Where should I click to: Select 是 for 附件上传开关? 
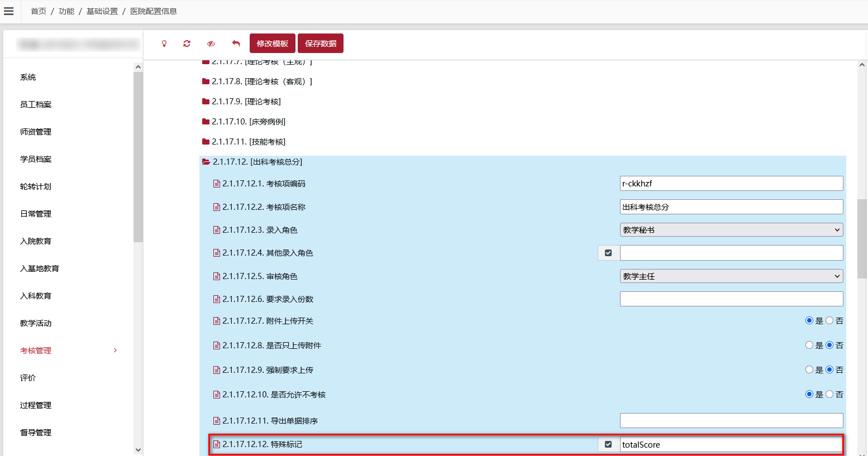809,321
